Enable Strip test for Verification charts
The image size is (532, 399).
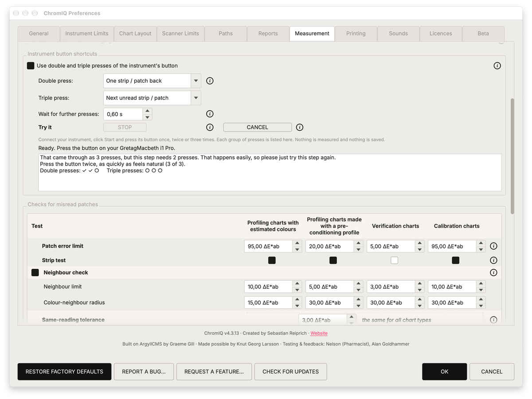click(x=394, y=260)
